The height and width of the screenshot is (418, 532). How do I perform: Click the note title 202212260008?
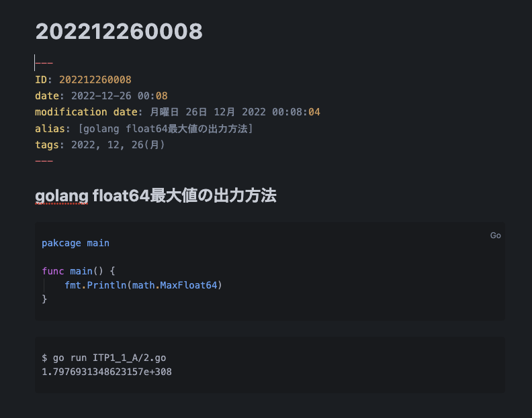tap(119, 31)
